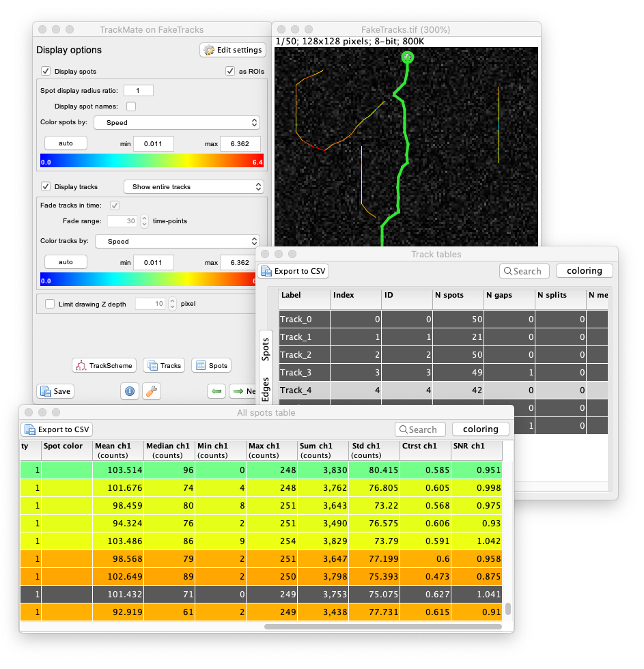Open the 'Show entire tracks' dropdown

tap(194, 187)
